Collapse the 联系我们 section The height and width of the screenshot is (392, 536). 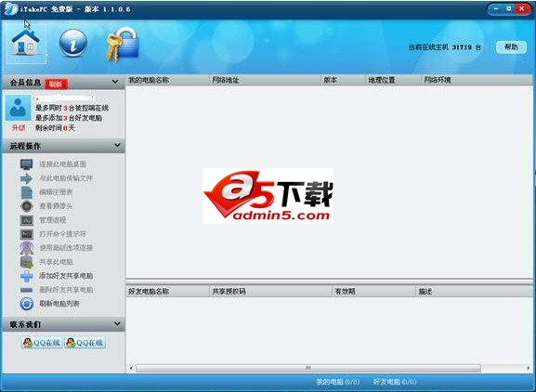click(x=117, y=323)
